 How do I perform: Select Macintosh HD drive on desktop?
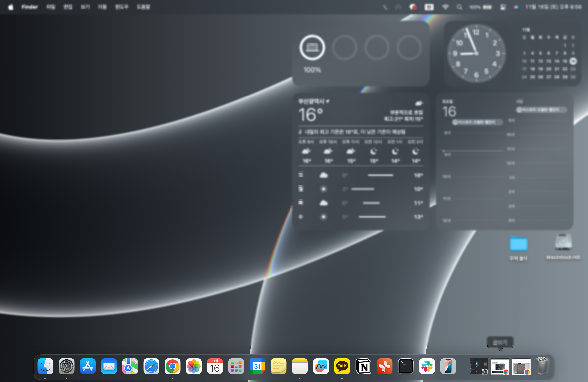(563, 243)
